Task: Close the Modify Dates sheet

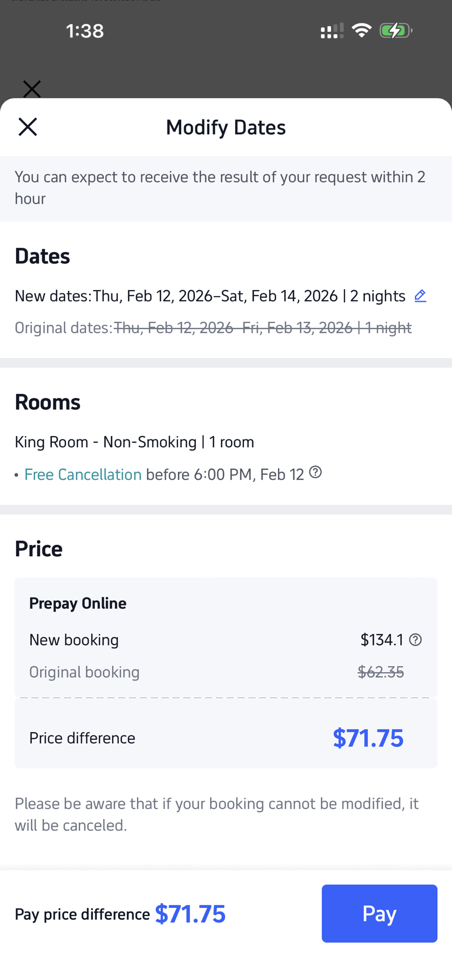Action: 28,127
